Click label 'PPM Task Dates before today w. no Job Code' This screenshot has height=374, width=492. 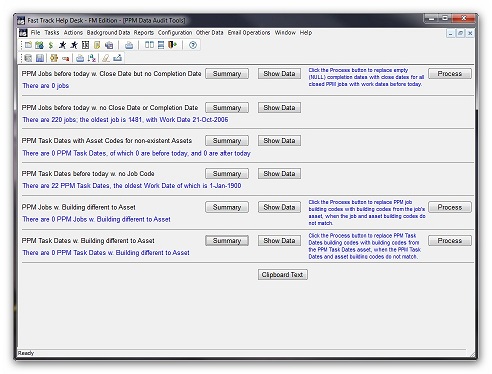88,174
